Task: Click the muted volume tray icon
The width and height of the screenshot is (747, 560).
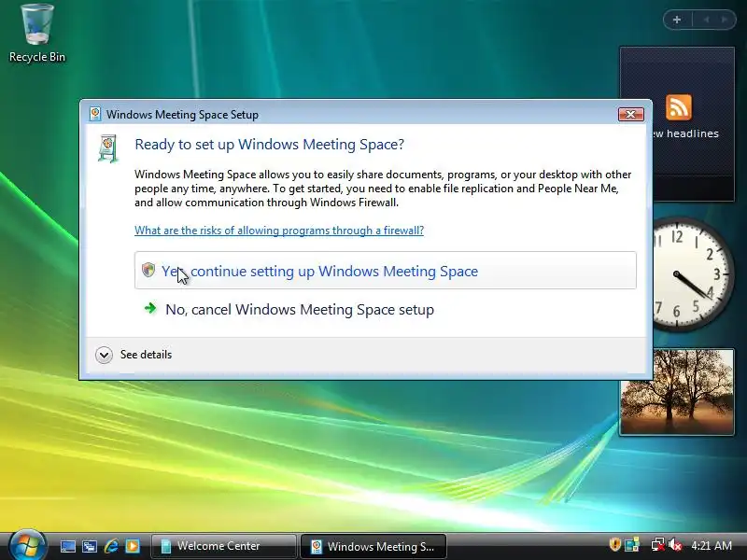Action: point(675,545)
